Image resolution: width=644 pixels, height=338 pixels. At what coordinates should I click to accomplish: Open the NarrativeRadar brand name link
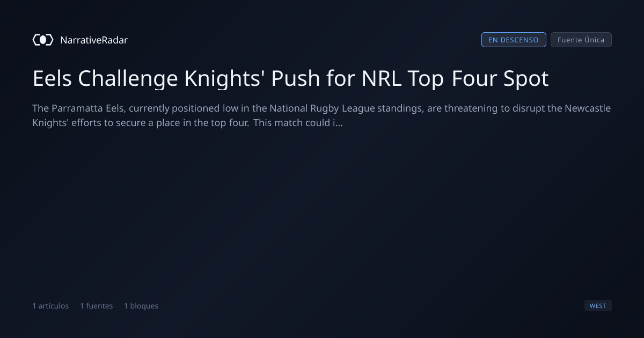[94, 40]
